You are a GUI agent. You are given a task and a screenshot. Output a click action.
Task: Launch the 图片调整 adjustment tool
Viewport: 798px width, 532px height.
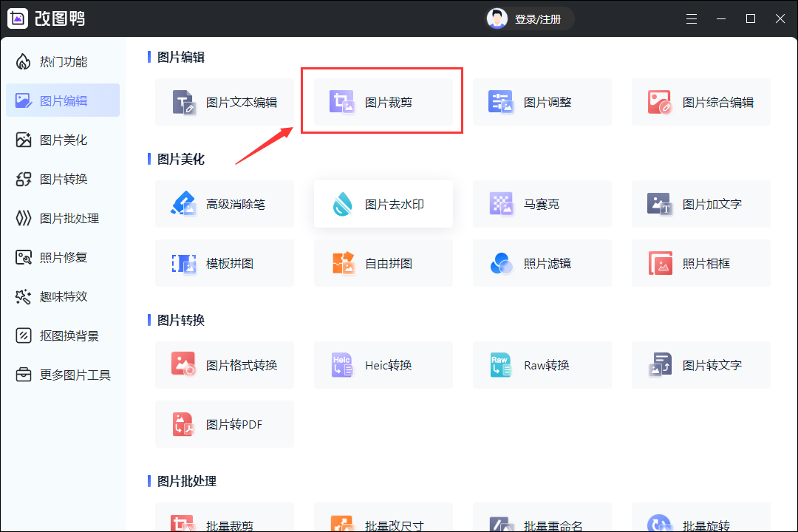coord(542,102)
